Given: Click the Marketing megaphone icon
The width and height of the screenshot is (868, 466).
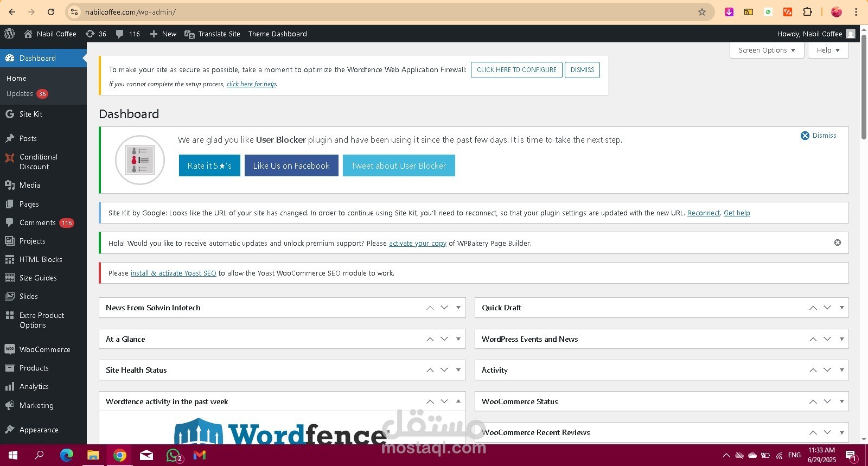Looking at the screenshot, I should tap(9, 405).
